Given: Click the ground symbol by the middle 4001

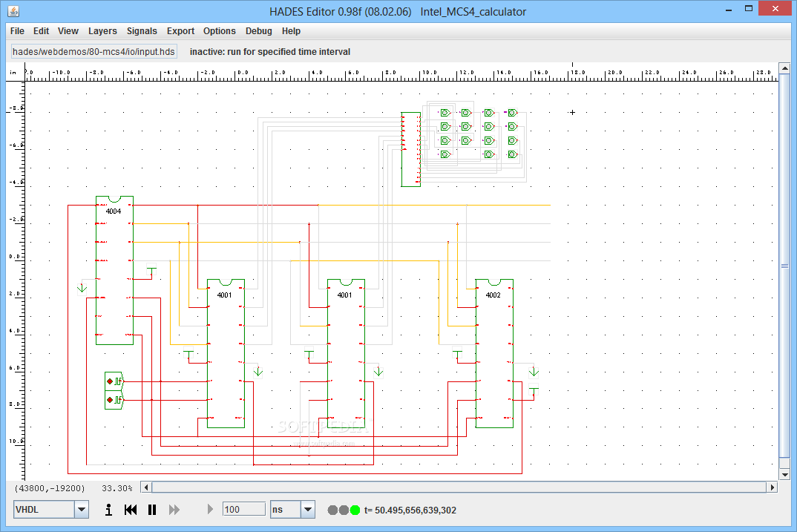Looking at the screenshot, I should coord(378,372).
